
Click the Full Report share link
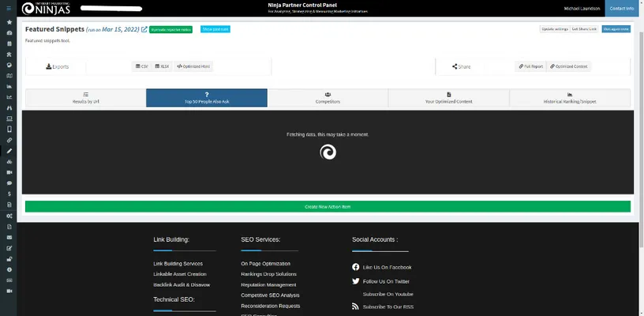pos(530,66)
